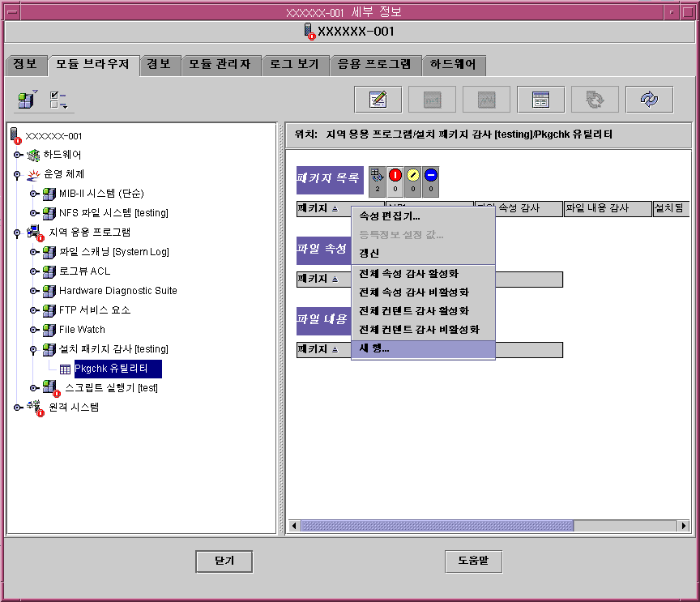Switch to the 하드웨어 tab
The image size is (700, 602).
[x=452, y=64]
